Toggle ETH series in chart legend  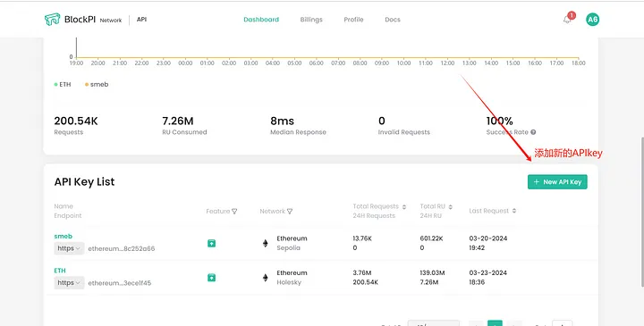tap(63, 85)
